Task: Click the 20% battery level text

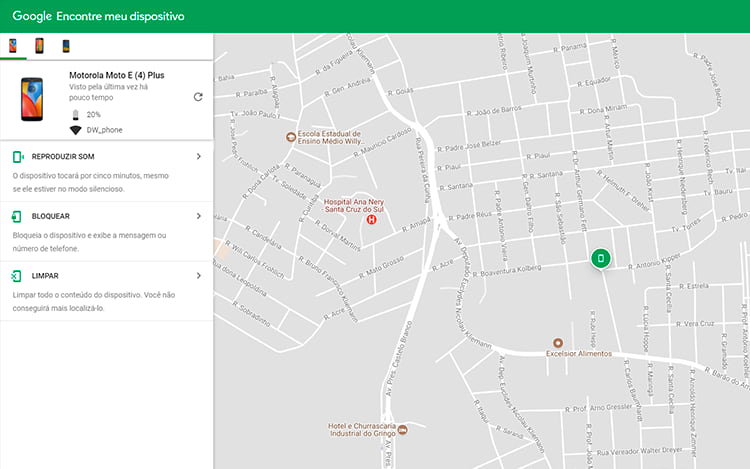Action: [x=93, y=115]
